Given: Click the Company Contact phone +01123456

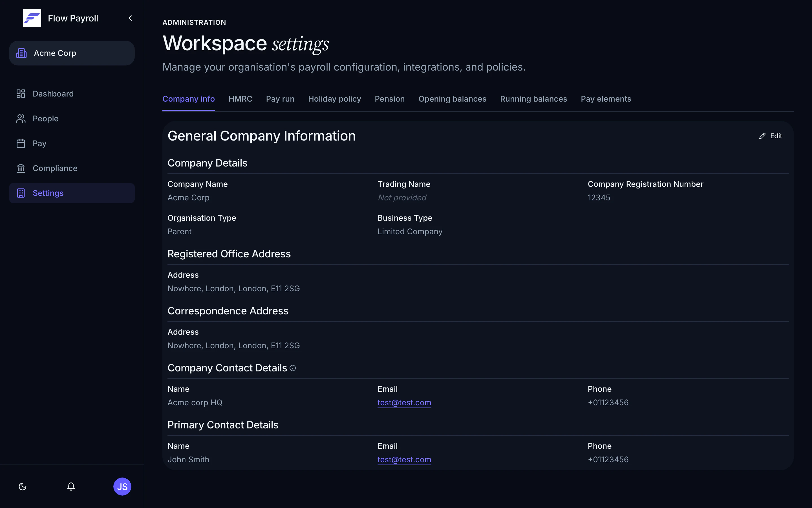Looking at the screenshot, I should pos(608,402).
